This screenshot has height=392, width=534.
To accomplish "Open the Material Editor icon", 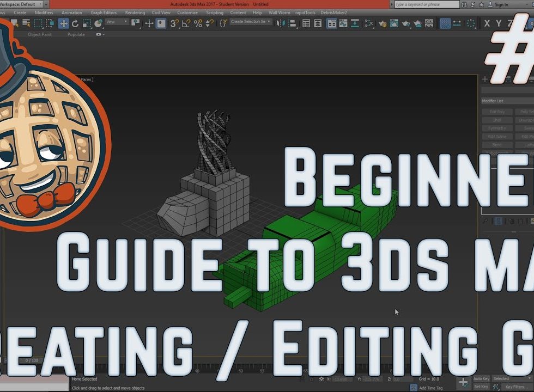I will (368, 23).
